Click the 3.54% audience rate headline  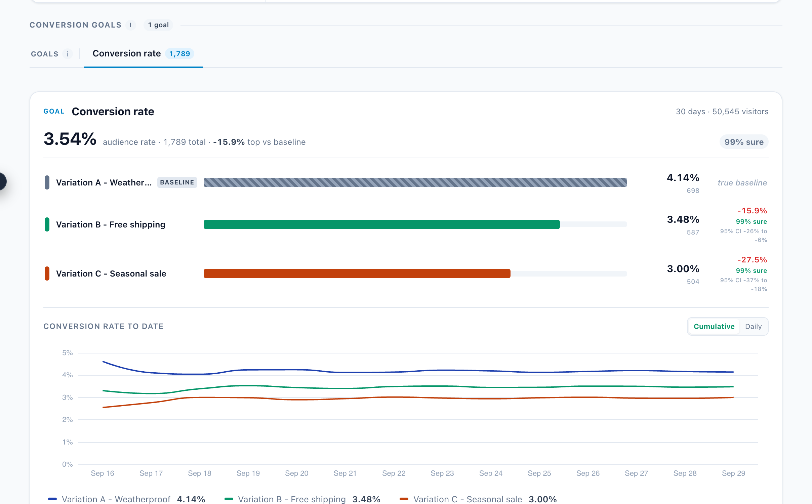click(70, 139)
